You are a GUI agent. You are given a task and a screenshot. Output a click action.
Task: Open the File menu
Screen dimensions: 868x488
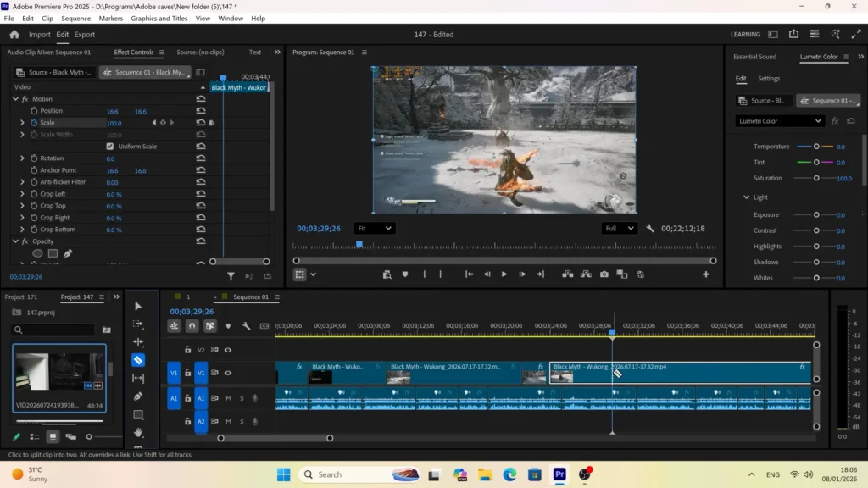[x=8, y=19]
